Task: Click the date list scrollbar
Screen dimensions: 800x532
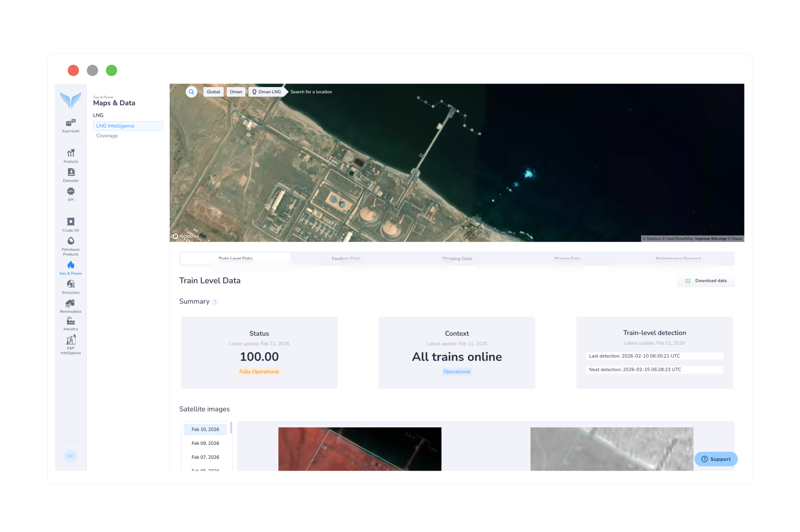Action: click(231, 429)
